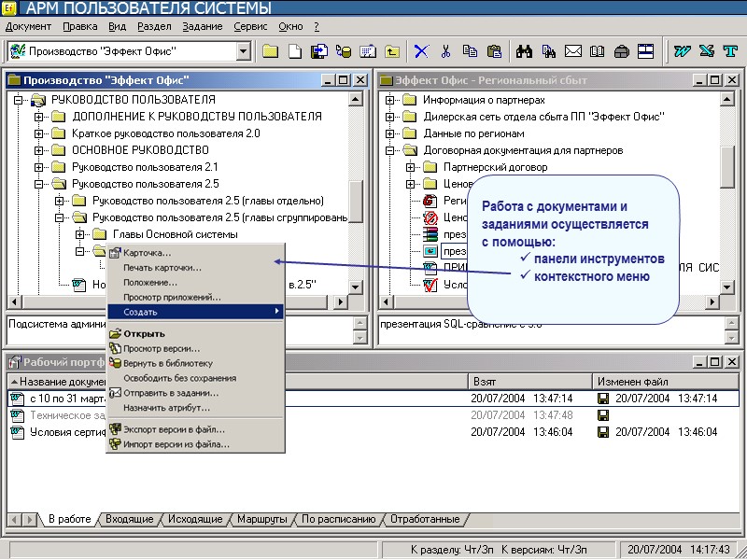Click the document with binoculars search icon
The height and width of the screenshot is (560, 747).
[548, 51]
